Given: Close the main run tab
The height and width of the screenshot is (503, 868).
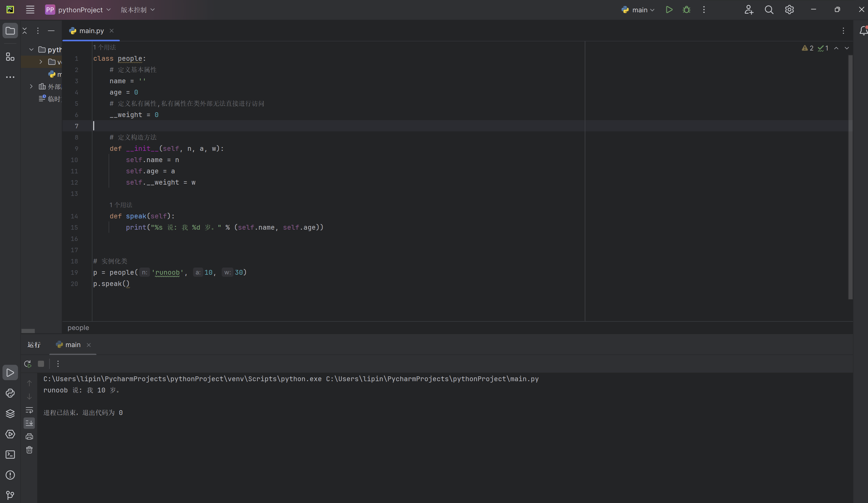Looking at the screenshot, I should [x=89, y=345].
